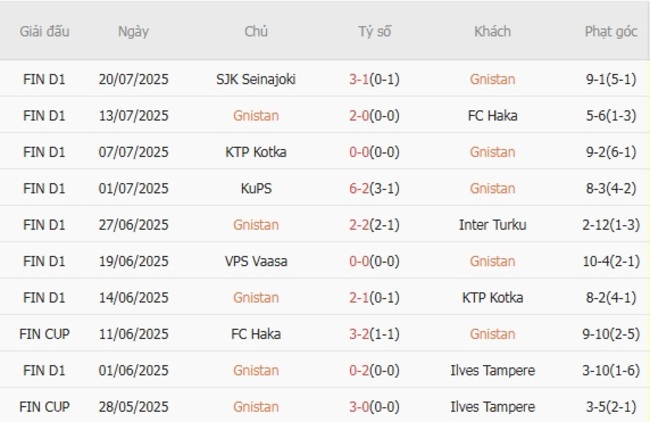Screen dimensions: 650x422
Task: Click the SJK Seinajoki team link
Action: 255,79
